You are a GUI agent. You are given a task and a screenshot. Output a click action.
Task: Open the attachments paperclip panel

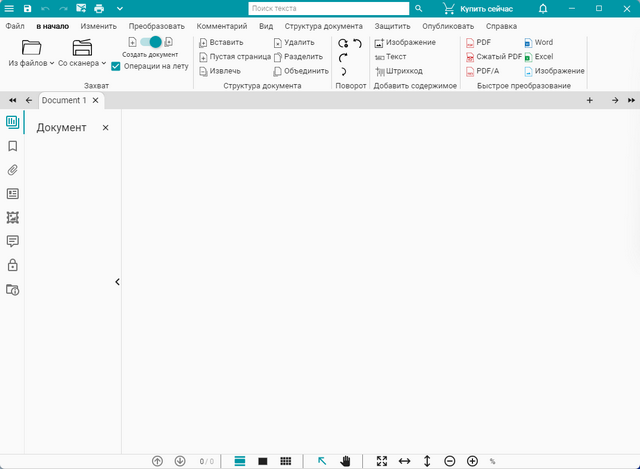13,169
